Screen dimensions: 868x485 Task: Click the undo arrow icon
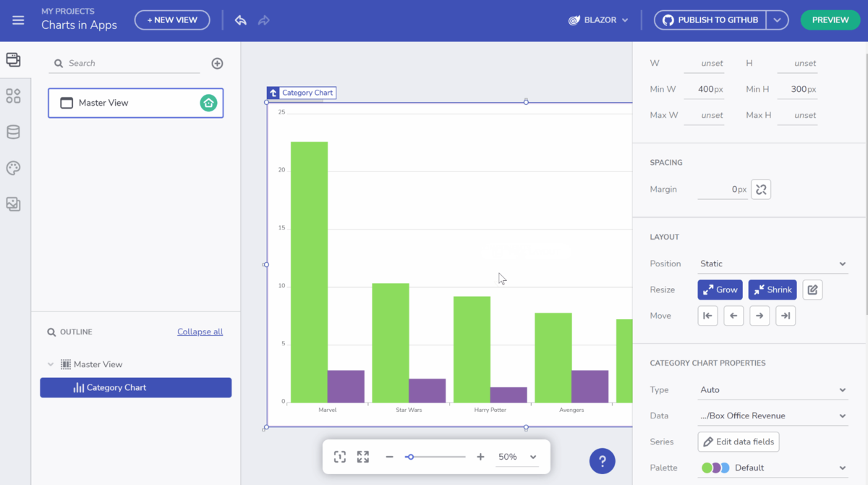241,20
